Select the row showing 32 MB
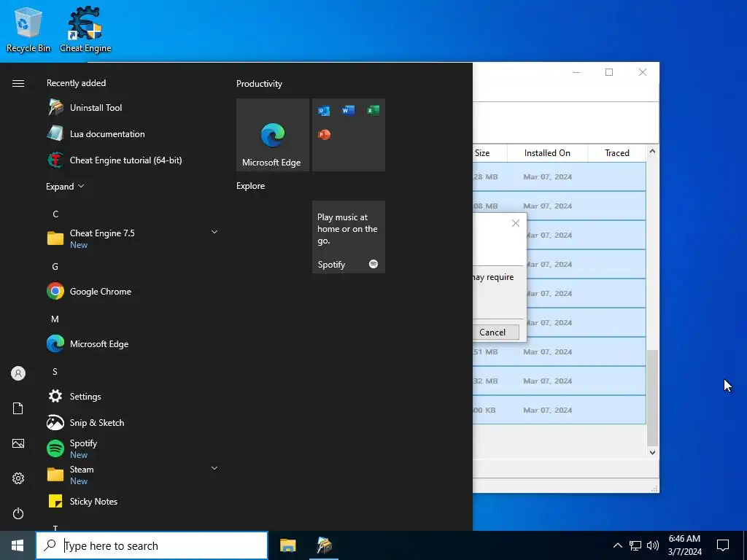This screenshot has height=560, width=747. tap(560, 381)
